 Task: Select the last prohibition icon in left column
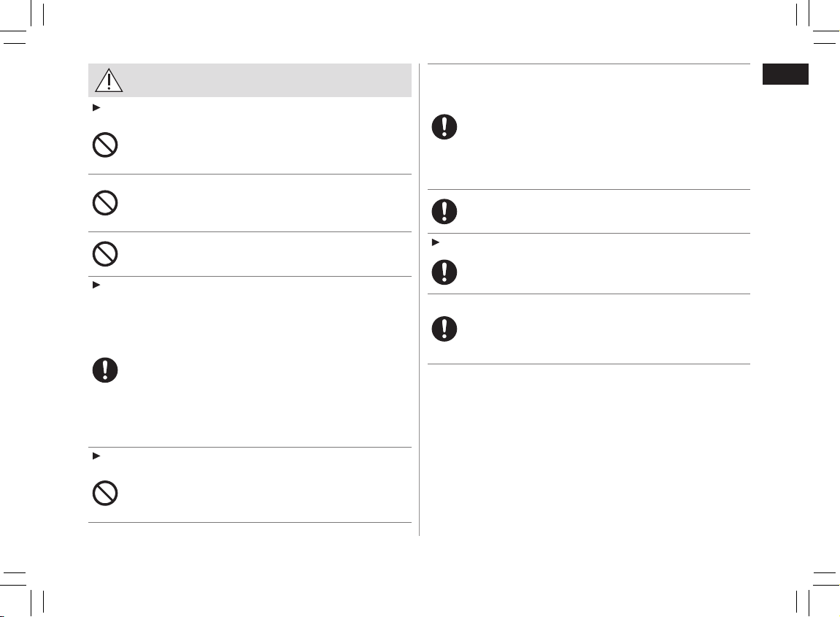[x=105, y=494]
